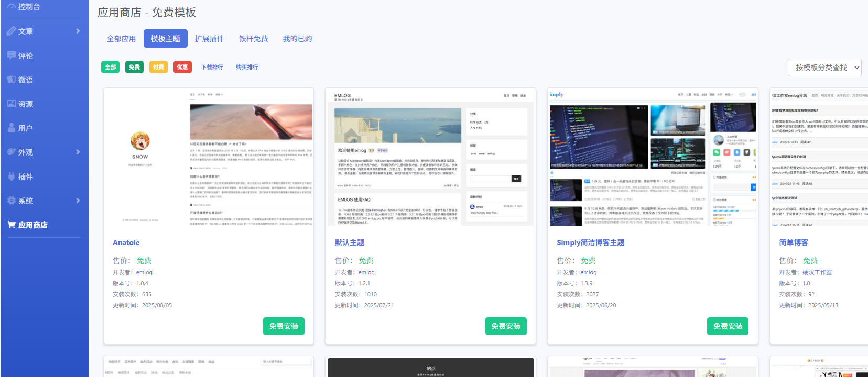Open the 默认主题 title link
Viewport: 868px width, 377px height.
pyautogui.click(x=350, y=242)
